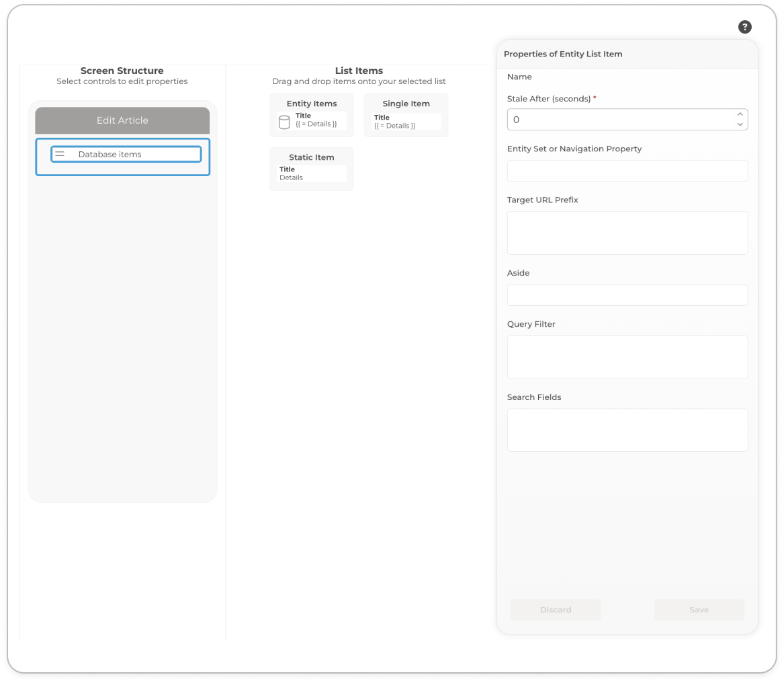
Task: Click the Query Filter text area
Action: pyautogui.click(x=627, y=357)
